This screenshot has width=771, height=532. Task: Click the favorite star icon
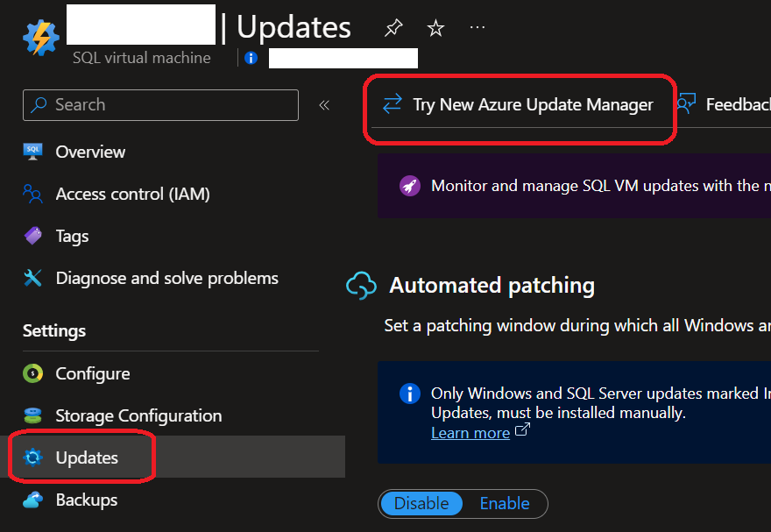435,28
